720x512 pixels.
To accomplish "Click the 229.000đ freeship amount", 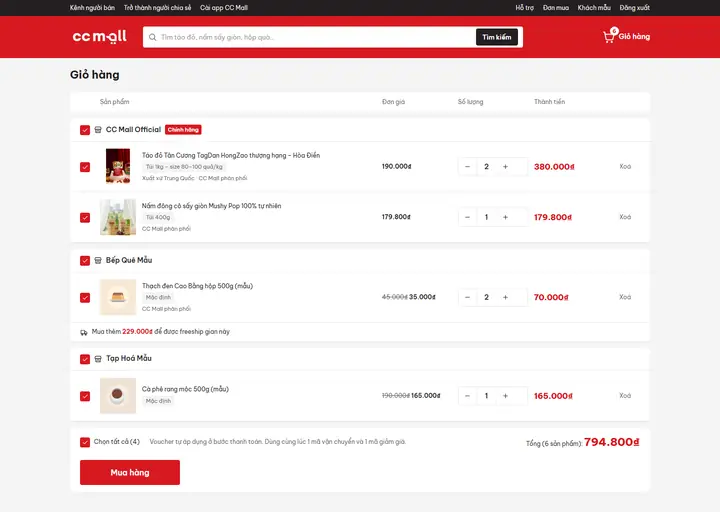I will (137, 332).
